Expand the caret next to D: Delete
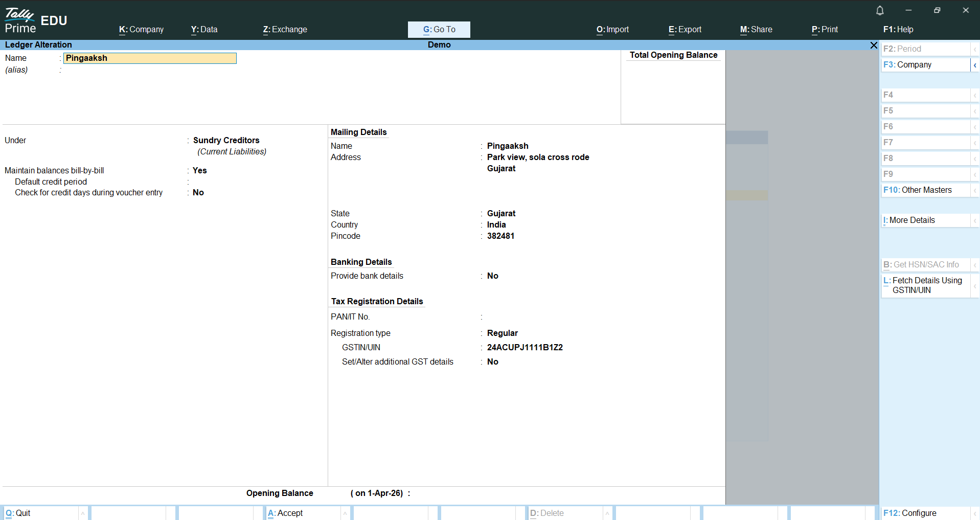This screenshot has width=980, height=520. pos(607,513)
